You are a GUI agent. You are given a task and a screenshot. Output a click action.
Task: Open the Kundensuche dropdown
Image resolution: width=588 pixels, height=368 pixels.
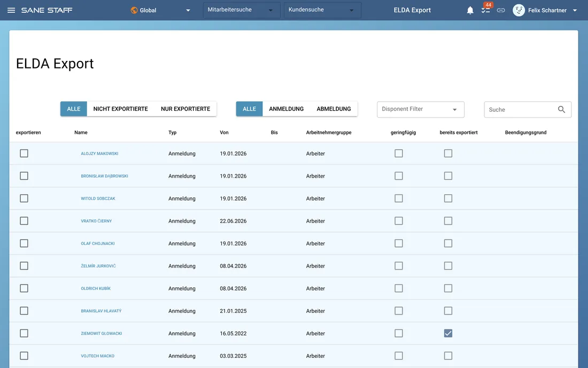322,10
